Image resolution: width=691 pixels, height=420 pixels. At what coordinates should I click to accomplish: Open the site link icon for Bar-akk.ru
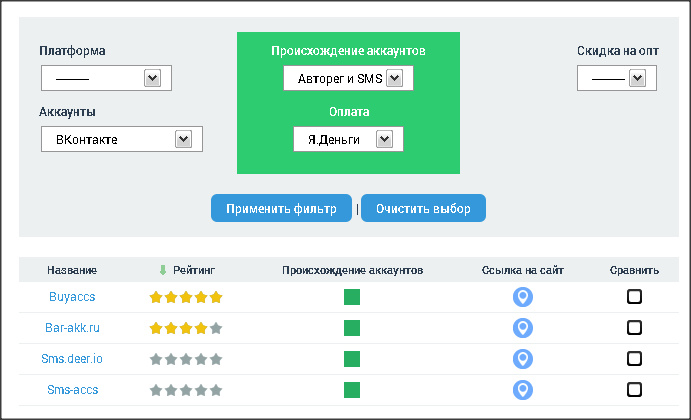[523, 328]
